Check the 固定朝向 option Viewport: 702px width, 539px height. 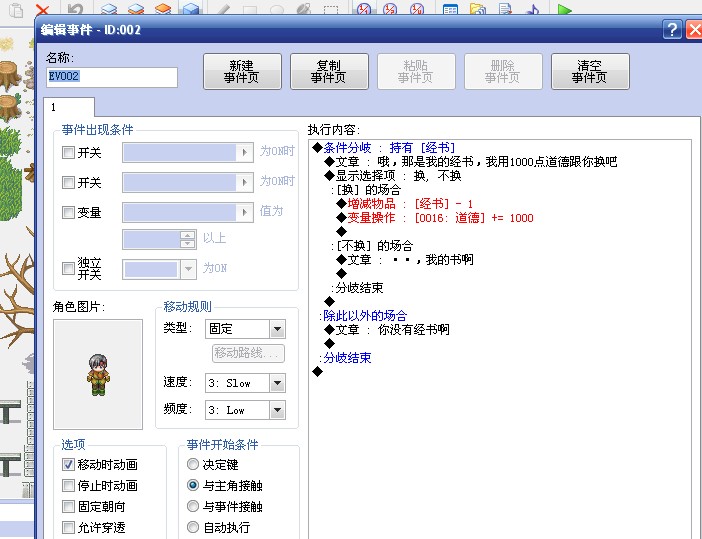point(68,506)
